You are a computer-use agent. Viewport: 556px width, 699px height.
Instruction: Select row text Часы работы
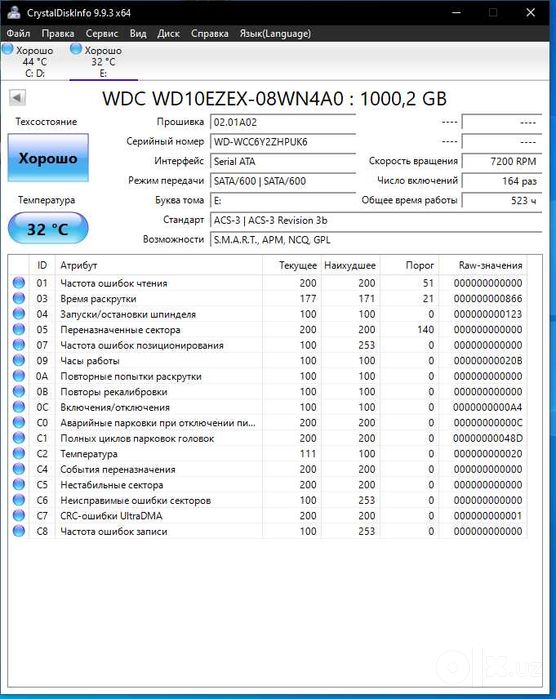click(x=90, y=361)
